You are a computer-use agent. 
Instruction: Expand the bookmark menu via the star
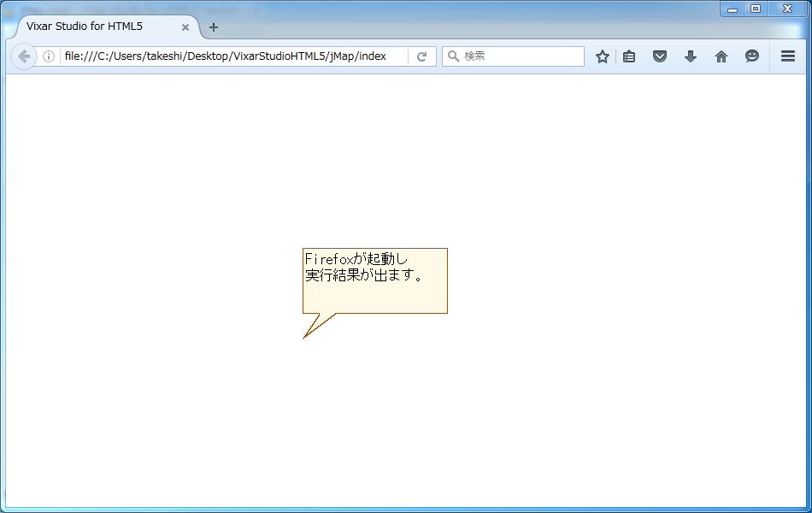point(603,56)
